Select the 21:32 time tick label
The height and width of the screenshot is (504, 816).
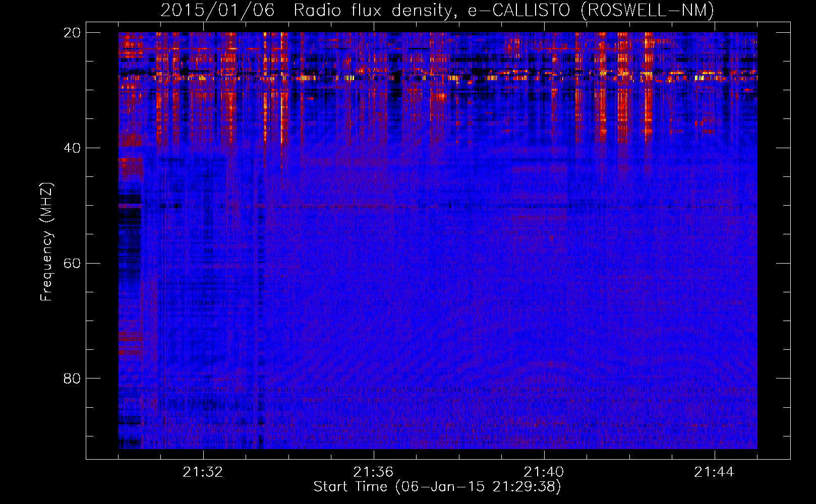tap(203, 472)
